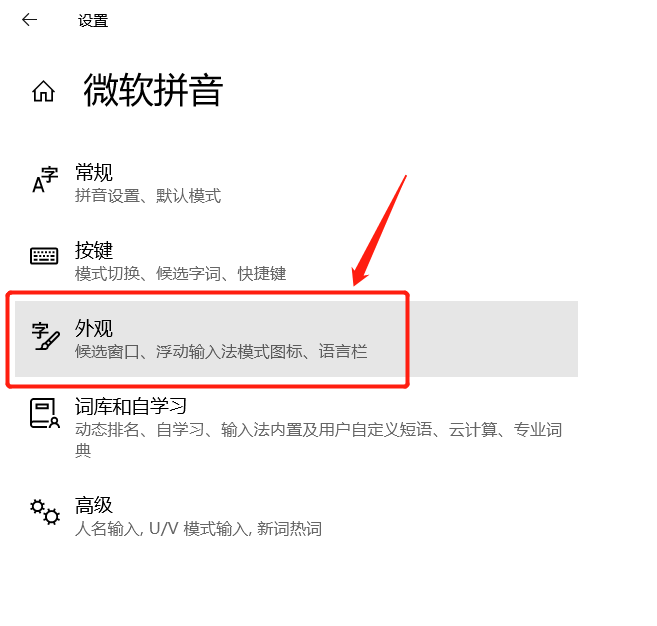Click the 拼音设置、默认模式 description
Viewport: 657px width, 626px height.
(148, 196)
